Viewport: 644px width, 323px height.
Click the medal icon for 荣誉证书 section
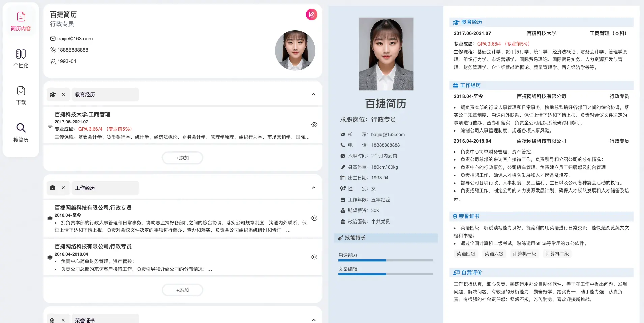point(52,320)
